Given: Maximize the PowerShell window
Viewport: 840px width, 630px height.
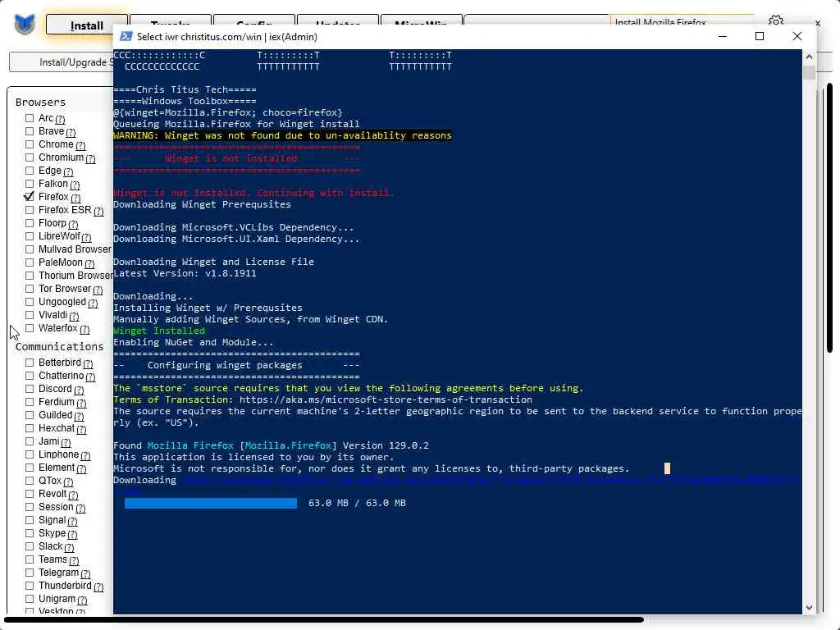Looking at the screenshot, I should point(759,36).
